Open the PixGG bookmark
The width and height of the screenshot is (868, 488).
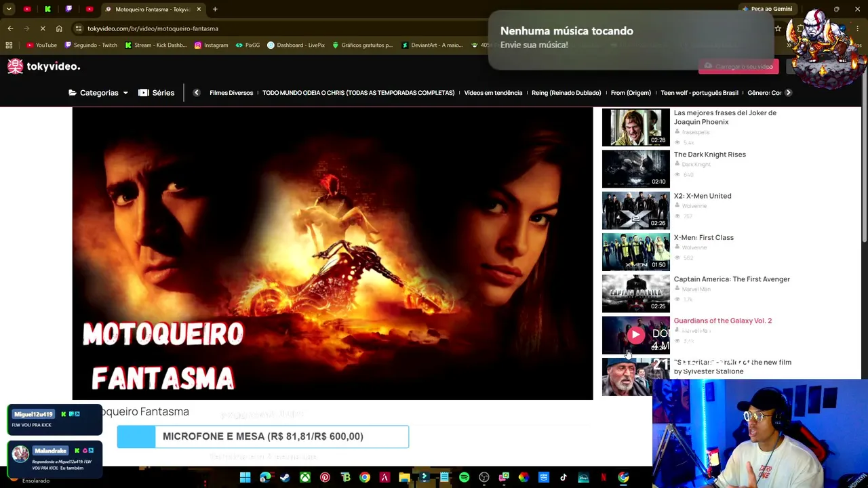[x=248, y=45]
